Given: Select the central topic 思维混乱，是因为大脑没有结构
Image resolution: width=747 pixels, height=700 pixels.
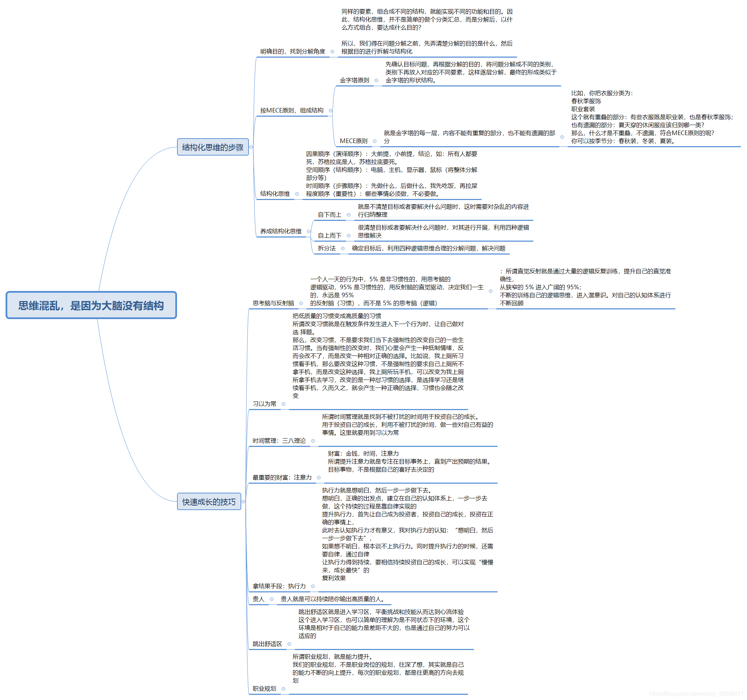Looking at the screenshot, I should point(91,305).
